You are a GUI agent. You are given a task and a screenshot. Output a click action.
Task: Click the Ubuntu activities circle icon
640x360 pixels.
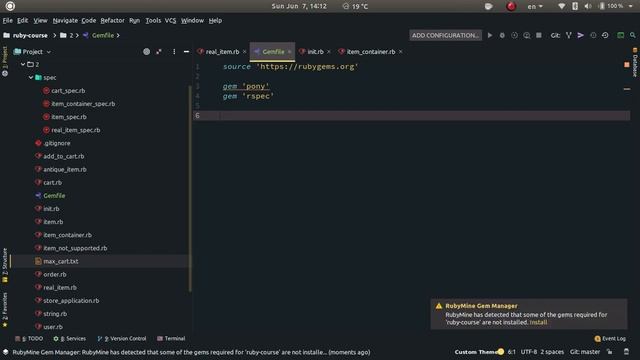tap(10, 6)
